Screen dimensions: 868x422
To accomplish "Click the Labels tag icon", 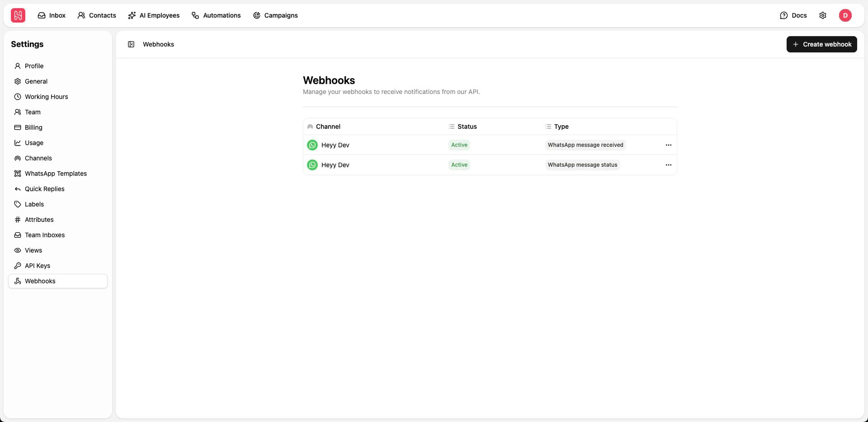I will 18,204.
